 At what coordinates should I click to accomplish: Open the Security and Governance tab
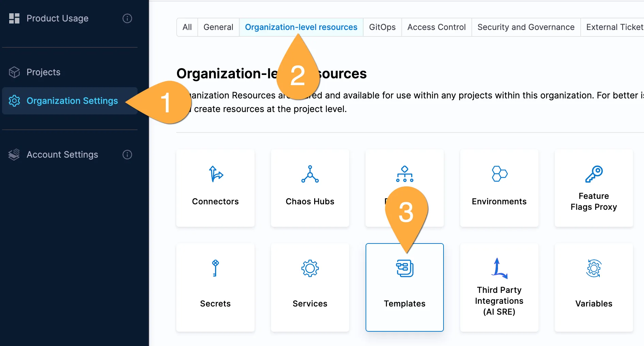[x=526, y=27]
